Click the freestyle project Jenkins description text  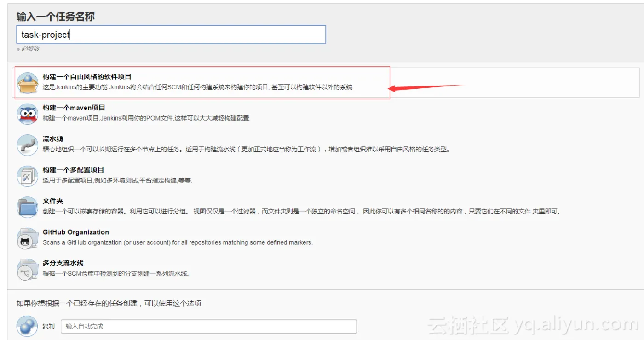click(198, 87)
